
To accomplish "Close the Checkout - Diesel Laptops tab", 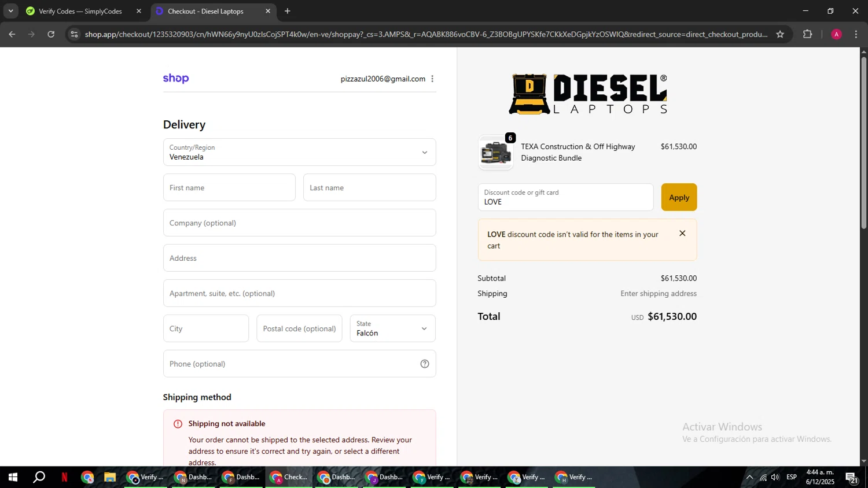I will 268,11.
